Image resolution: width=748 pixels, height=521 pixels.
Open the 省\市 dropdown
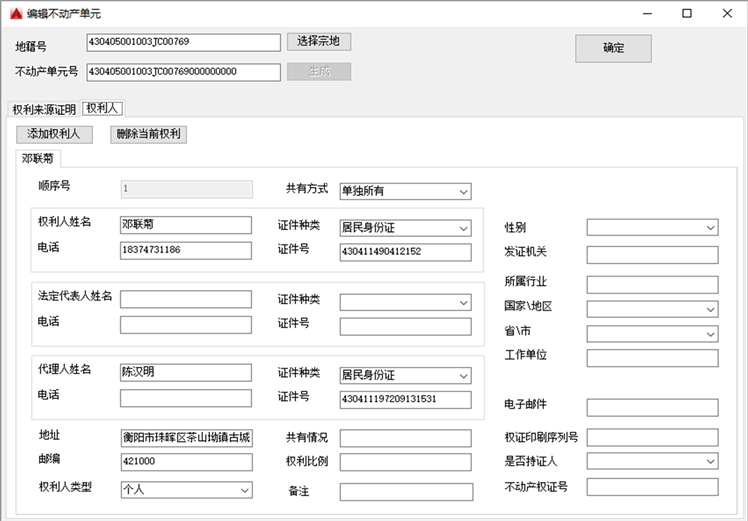click(652, 333)
